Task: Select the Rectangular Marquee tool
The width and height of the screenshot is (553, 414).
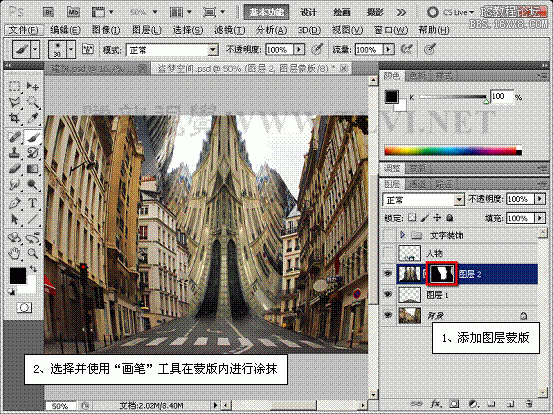Action: [x=14, y=86]
